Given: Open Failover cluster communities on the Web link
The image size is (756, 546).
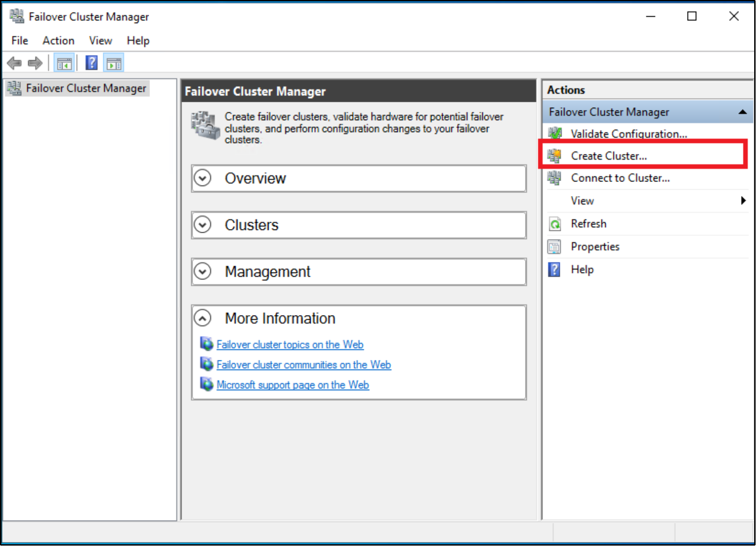Looking at the screenshot, I should tap(303, 364).
